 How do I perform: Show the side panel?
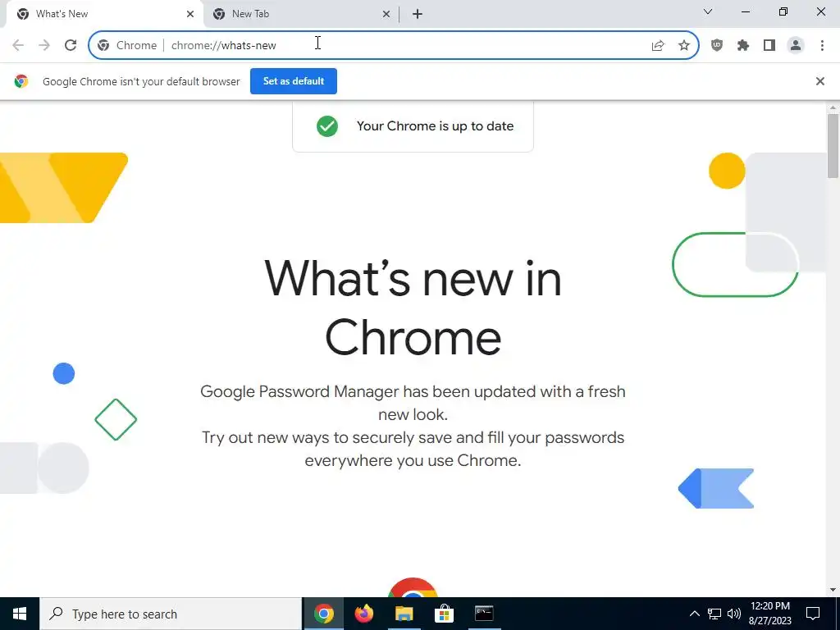coord(769,46)
